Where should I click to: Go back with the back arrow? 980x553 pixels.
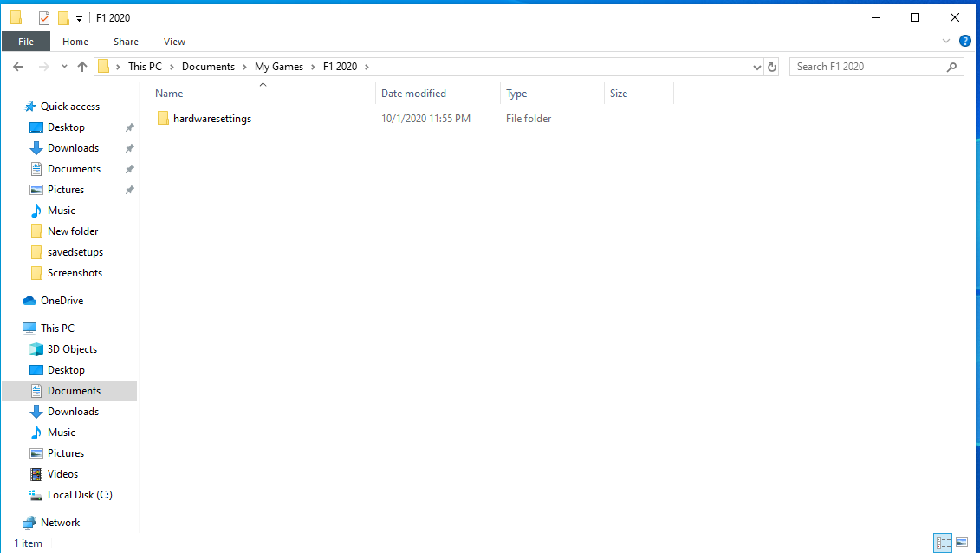point(18,66)
